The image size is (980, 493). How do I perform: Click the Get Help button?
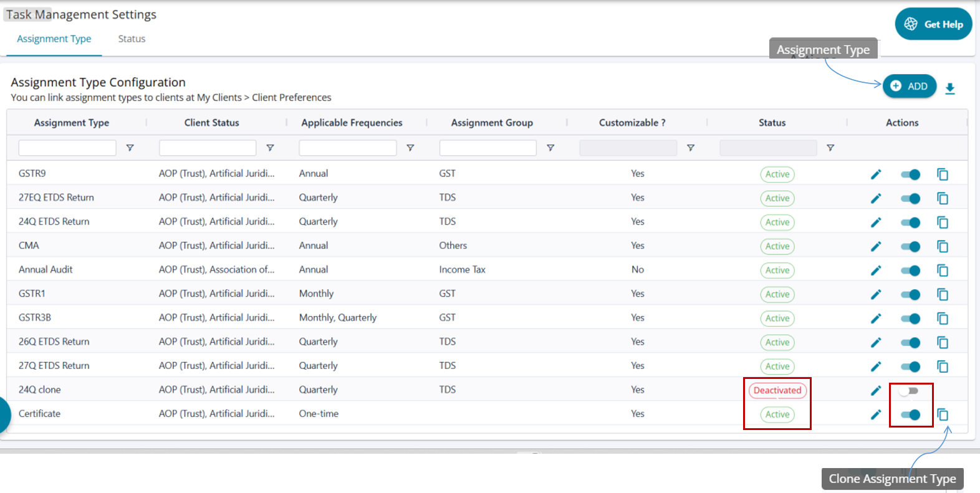933,24
